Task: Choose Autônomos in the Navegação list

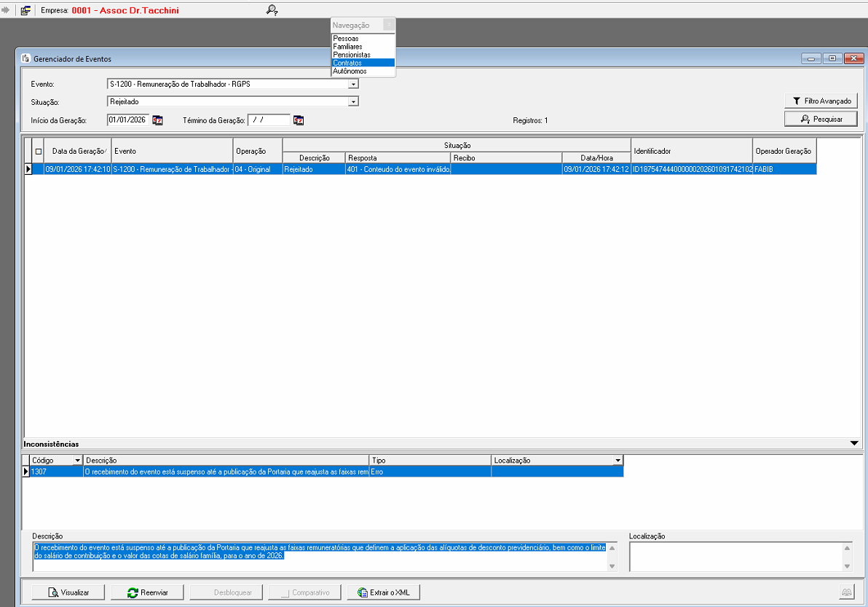Action: (x=350, y=71)
